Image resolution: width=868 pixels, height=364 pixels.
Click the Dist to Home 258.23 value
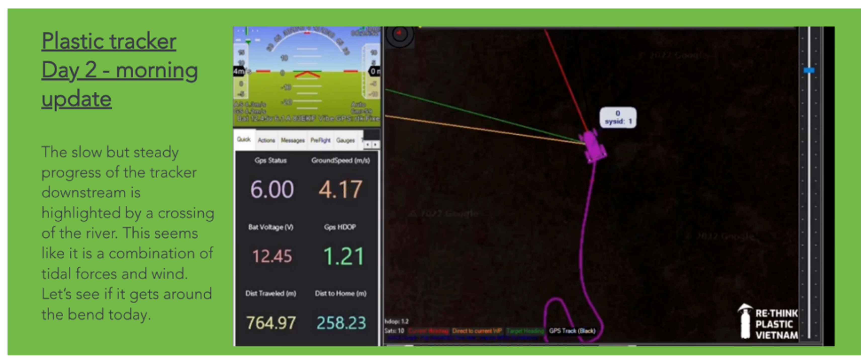tap(341, 322)
